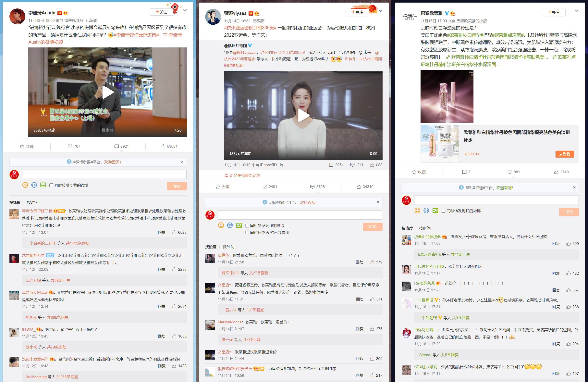Screen dimensions: 588x382
Task: Focus comment input under 李佳琦Austin's post
Action: pyautogui.click(x=104, y=174)
